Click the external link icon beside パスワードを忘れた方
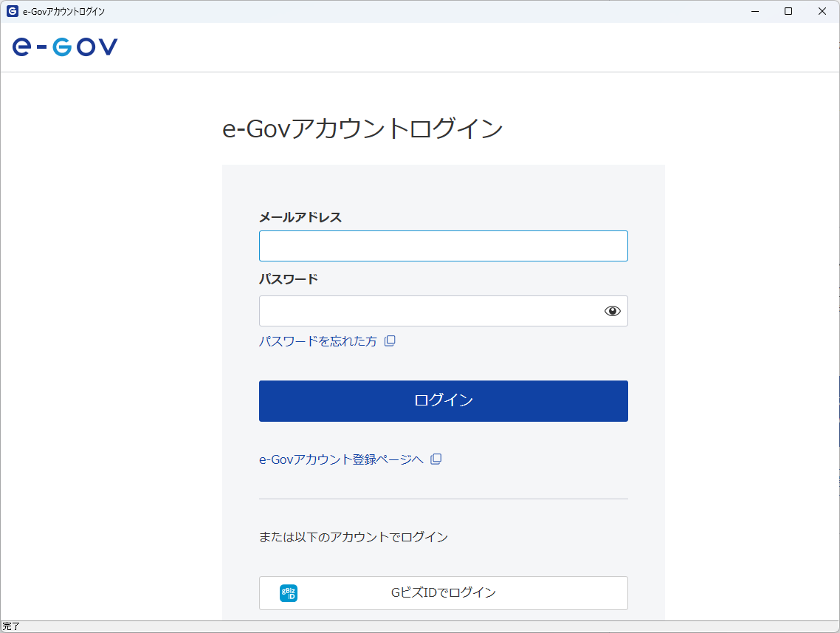Viewport: 840px width, 633px height. pyautogui.click(x=390, y=341)
